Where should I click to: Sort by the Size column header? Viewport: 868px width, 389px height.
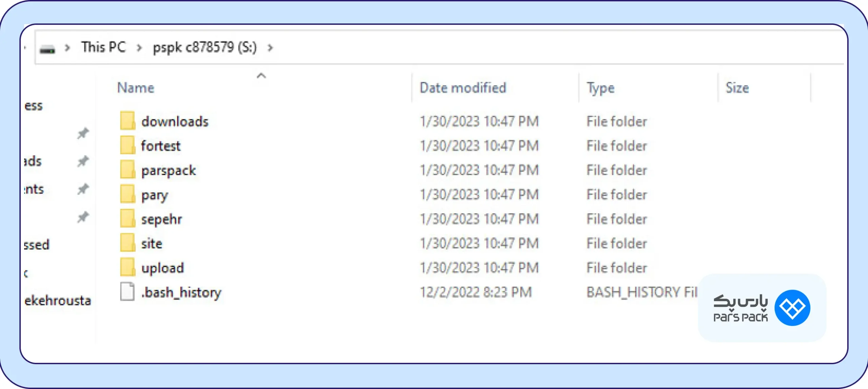(x=737, y=88)
